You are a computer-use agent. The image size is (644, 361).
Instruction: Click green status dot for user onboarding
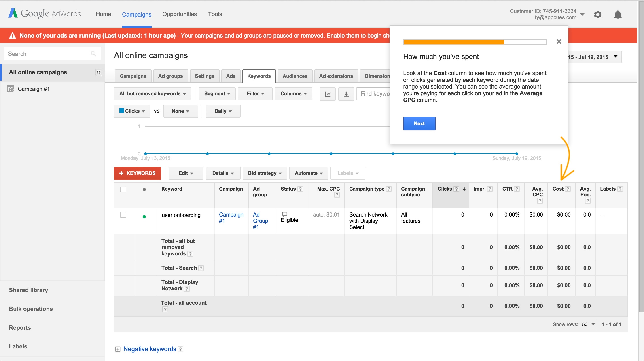pos(144,217)
